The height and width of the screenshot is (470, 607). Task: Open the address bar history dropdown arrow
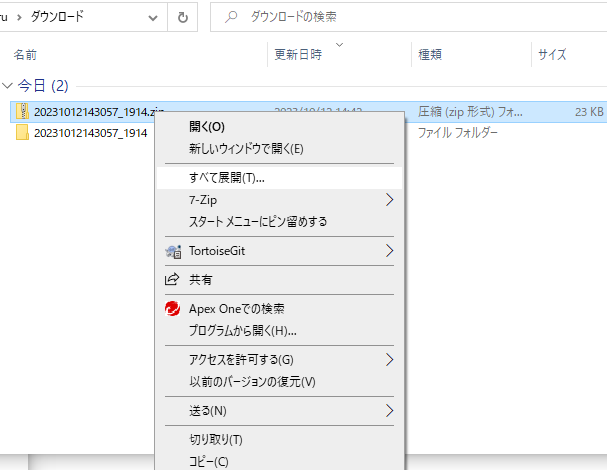coord(152,17)
